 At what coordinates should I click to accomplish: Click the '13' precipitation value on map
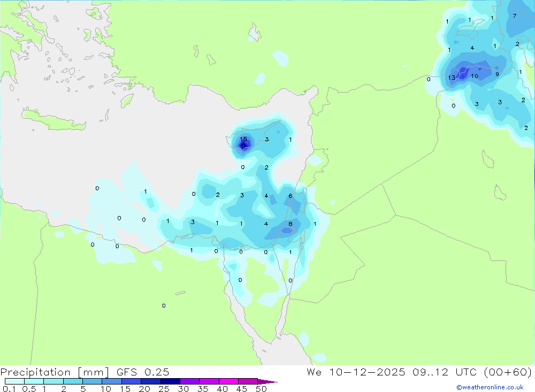pyautogui.click(x=452, y=78)
